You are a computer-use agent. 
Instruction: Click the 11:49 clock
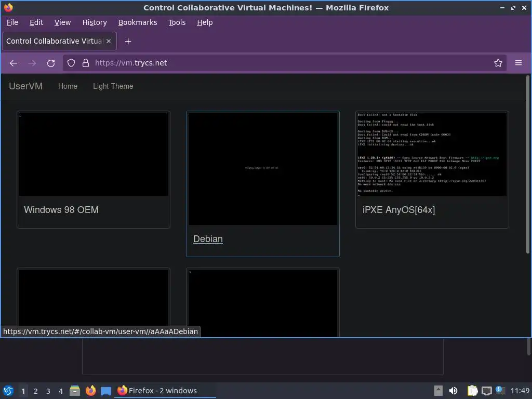click(x=520, y=391)
